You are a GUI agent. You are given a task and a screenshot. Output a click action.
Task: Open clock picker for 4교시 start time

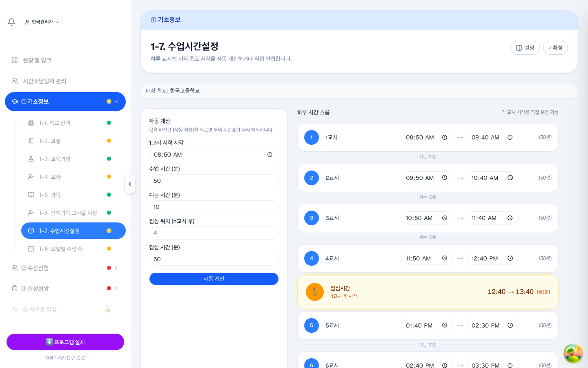pyautogui.click(x=445, y=258)
